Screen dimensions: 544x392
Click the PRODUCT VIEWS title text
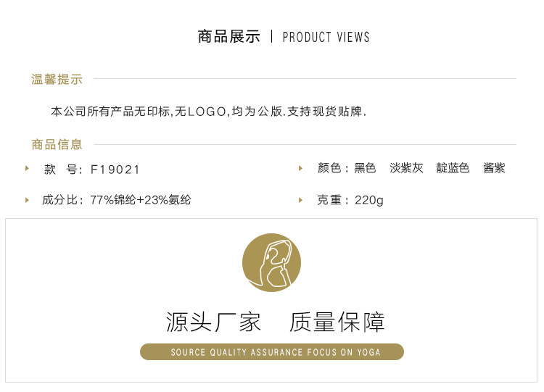(326, 37)
